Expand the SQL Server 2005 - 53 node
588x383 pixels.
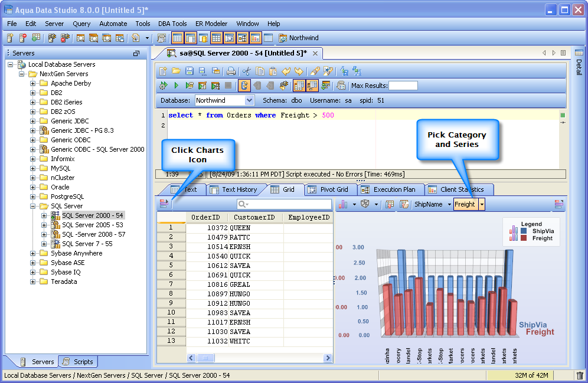[x=44, y=225]
